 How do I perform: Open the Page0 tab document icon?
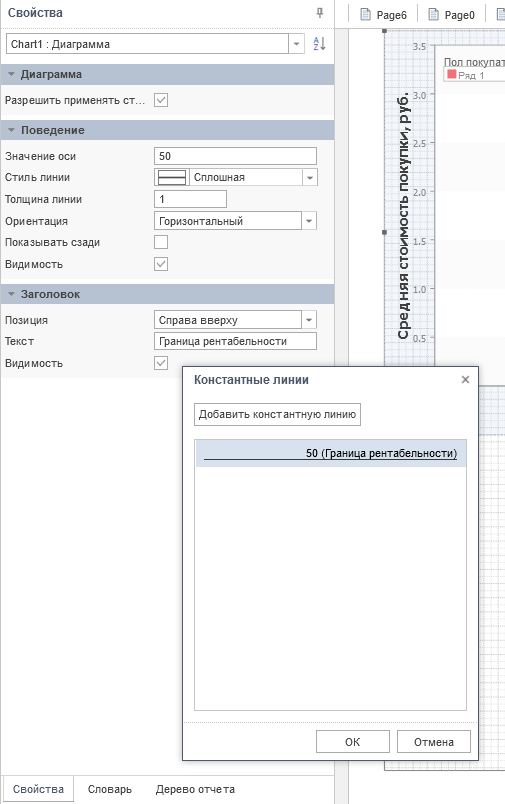click(x=433, y=14)
